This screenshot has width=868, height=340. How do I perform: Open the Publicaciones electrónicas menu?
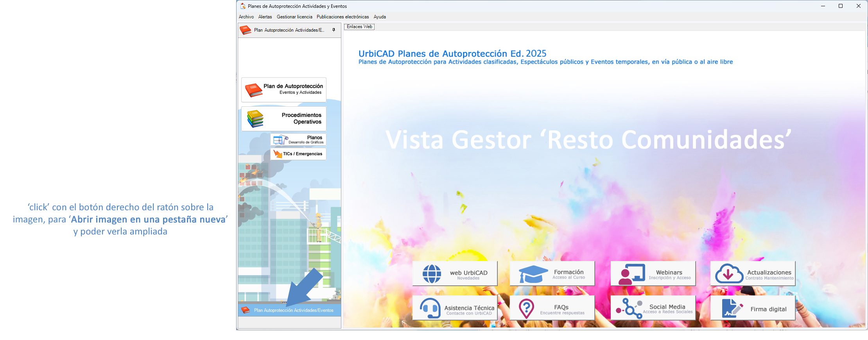[x=343, y=17]
